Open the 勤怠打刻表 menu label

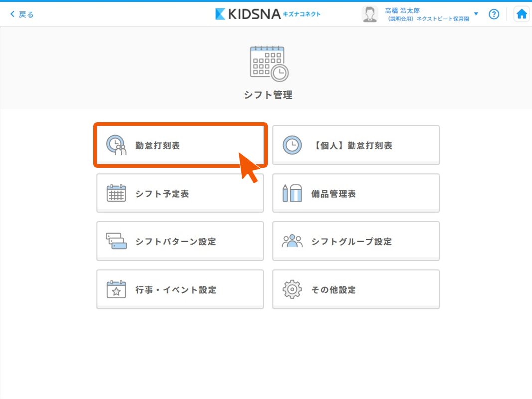(158, 146)
